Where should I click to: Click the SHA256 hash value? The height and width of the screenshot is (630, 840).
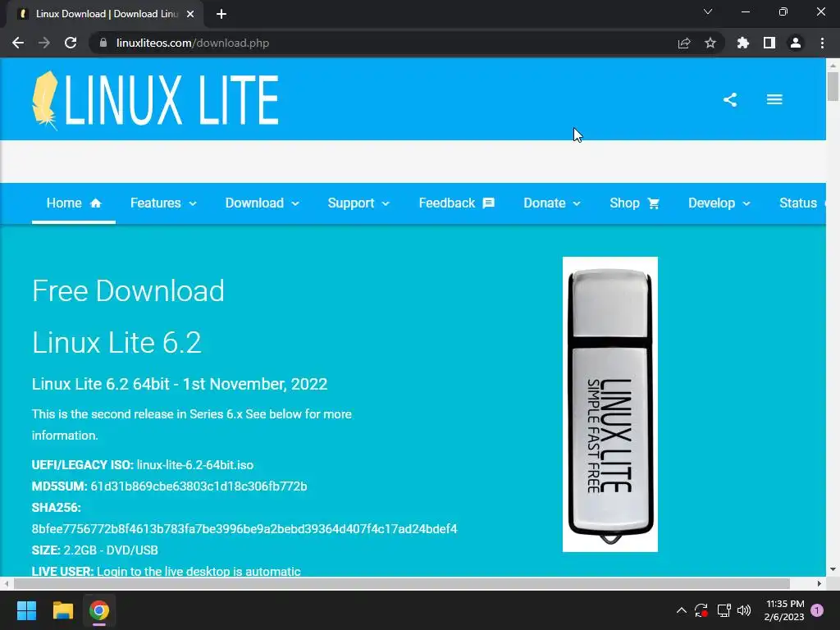click(x=244, y=529)
